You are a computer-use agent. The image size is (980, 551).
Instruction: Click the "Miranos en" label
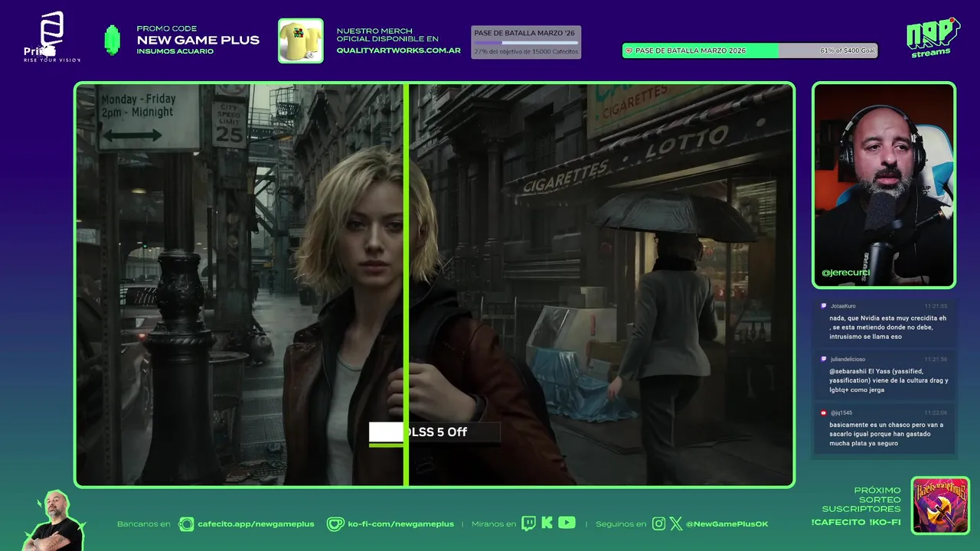coord(494,524)
